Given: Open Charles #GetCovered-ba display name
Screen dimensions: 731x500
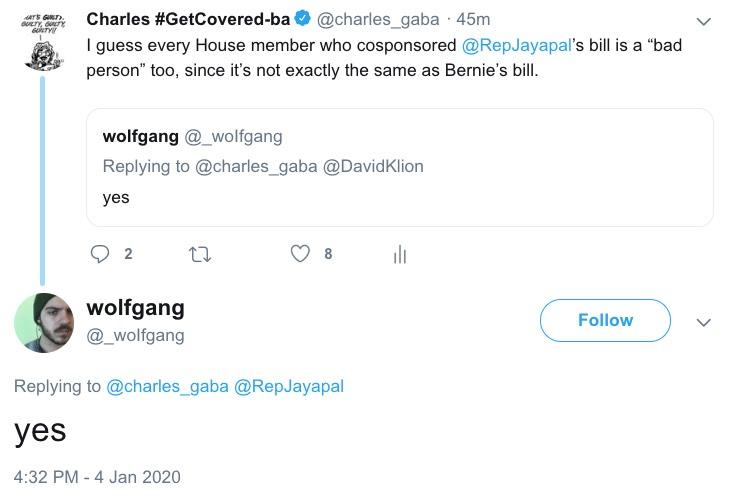Looking at the screenshot, I should (x=188, y=20).
